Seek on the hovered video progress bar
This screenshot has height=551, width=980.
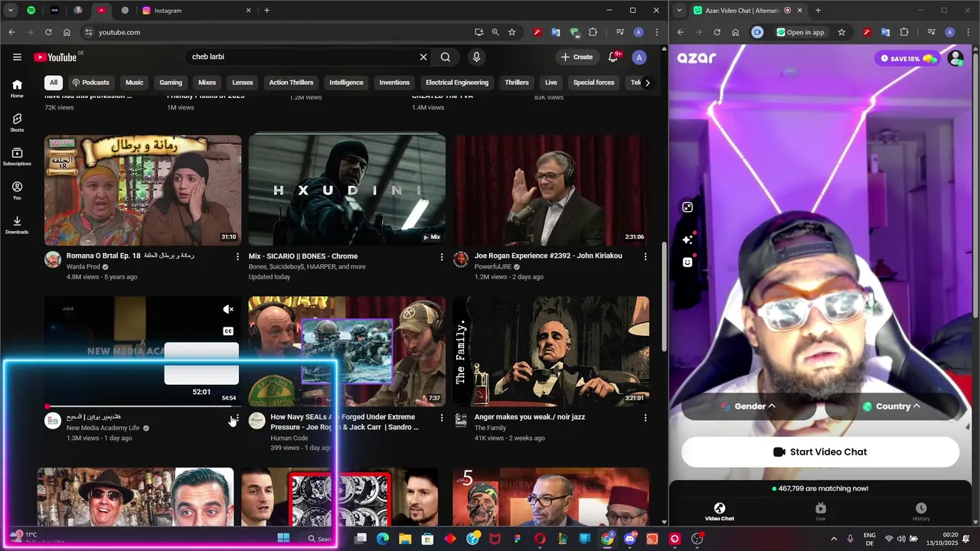pos(142,406)
